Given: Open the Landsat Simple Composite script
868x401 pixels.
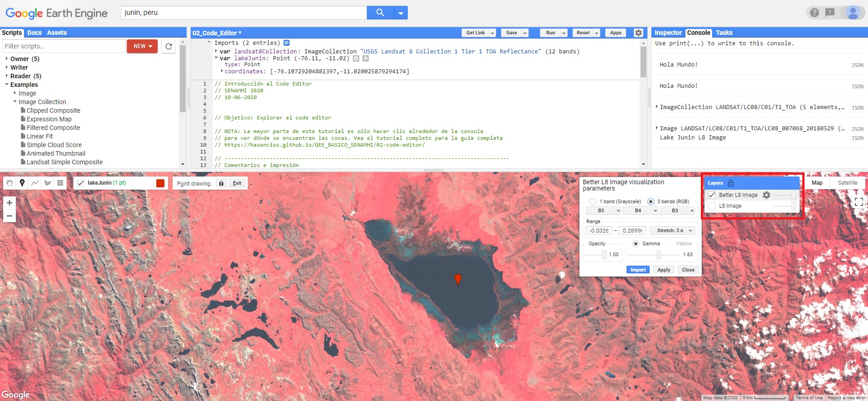Looking at the screenshot, I should click(64, 162).
